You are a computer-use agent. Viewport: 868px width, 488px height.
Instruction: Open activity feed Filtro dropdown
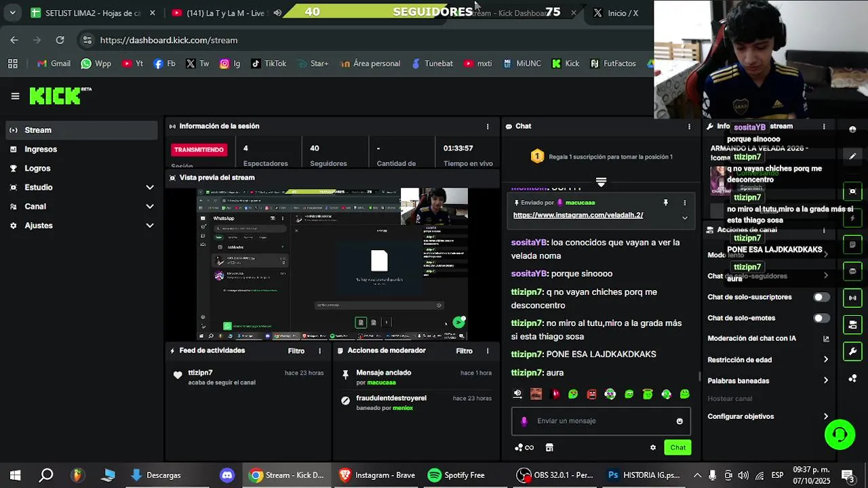click(x=296, y=351)
